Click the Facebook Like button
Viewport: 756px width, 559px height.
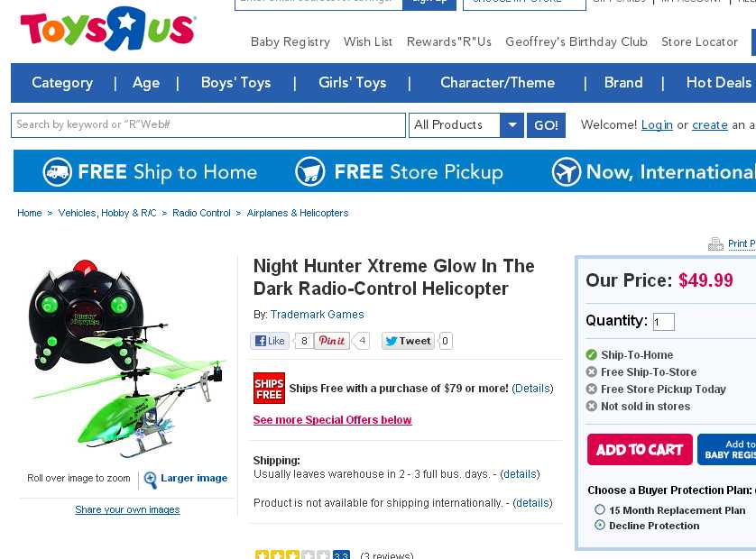(x=270, y=341)
